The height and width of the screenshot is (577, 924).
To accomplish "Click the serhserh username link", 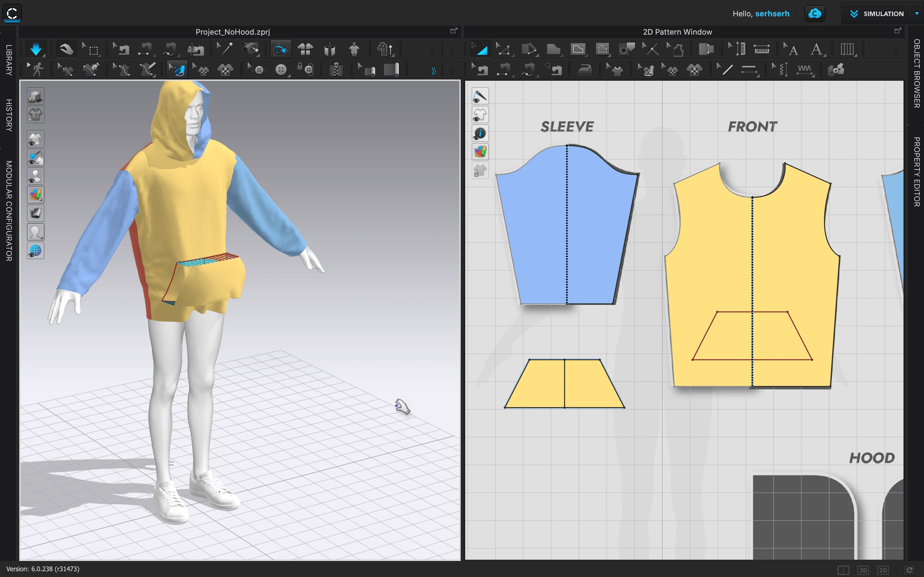I will (x=772, y=14).
